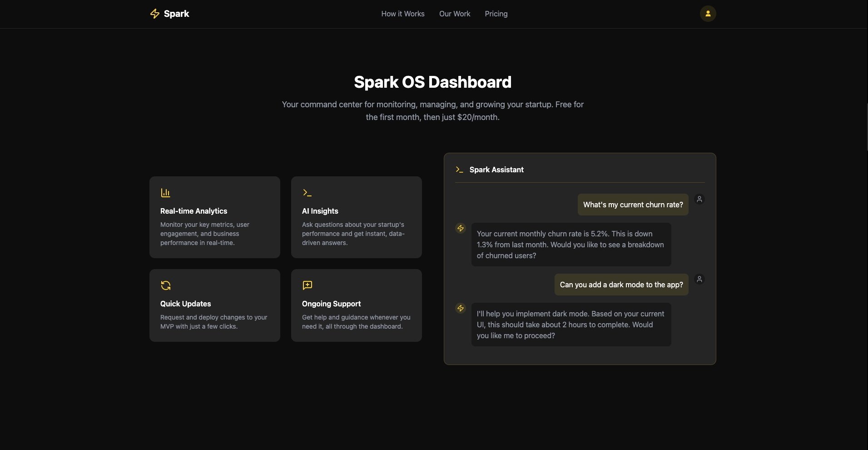This screenshot has width=868, height=450.
Task: Open the account avatar button in top right
Action: pos(707,14)
